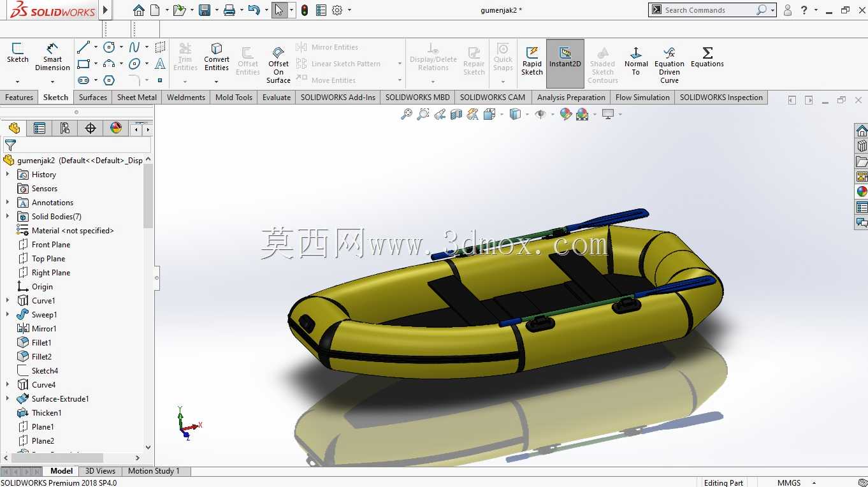
Task: Click the Sketch tool icon
Action: [18, 53]
